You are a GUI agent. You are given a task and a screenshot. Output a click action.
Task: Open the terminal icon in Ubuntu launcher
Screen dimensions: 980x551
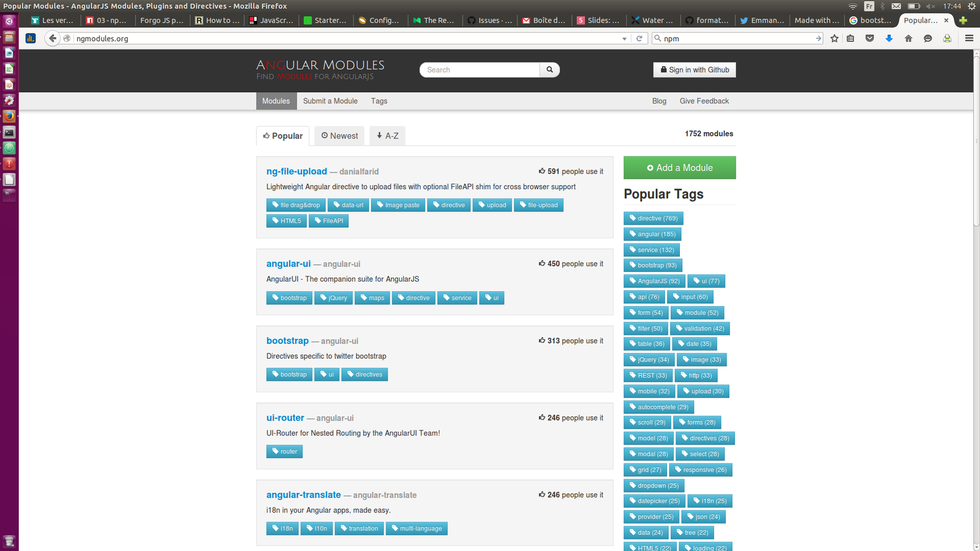9,132
